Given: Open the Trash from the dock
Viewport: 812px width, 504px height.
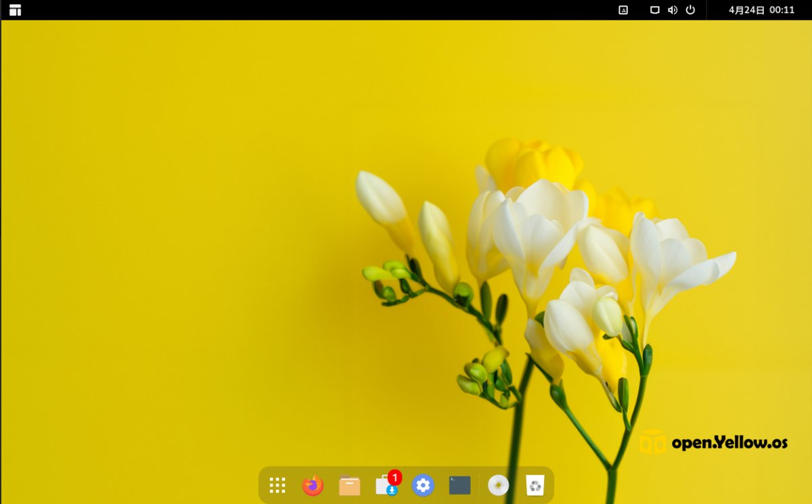Looking at the screenshot, I should (x=535, y=485).
